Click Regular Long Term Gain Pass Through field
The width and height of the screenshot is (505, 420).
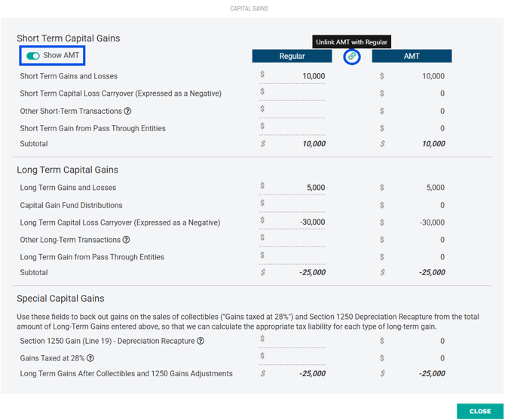pyautogui.click(x=293, y=257)
